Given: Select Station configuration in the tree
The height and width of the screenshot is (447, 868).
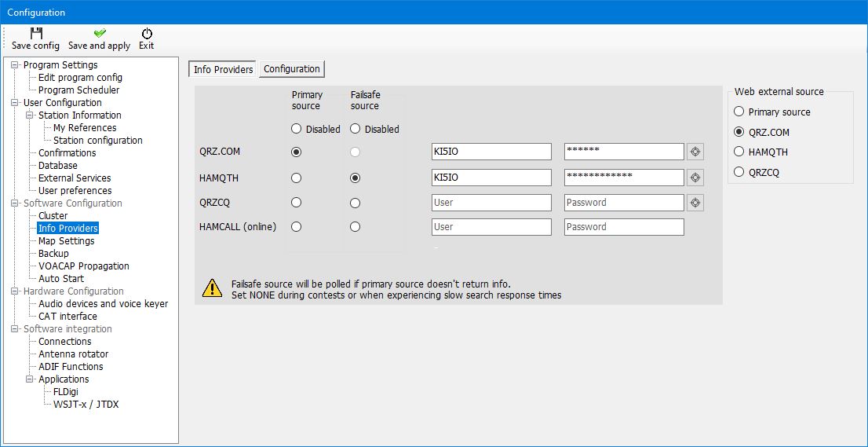Looking at the screenshot, I should tap(98, 141).
